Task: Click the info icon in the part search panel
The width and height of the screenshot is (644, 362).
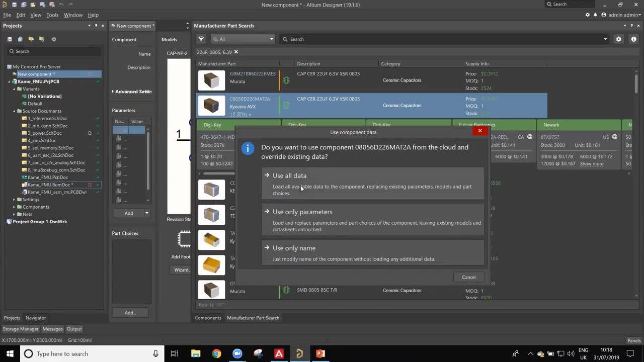Action: pyautogui.click(x=633, y=39)
